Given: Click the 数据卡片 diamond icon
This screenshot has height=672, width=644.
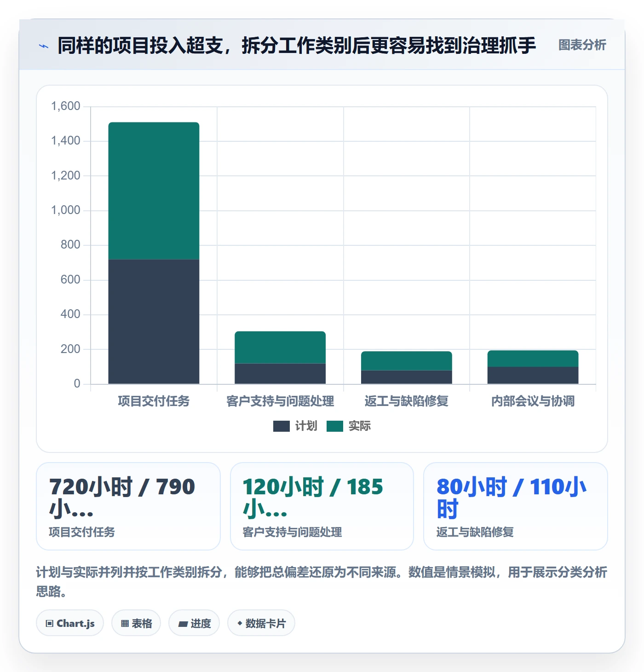Looking at the screenshot, I should point(240,623).
